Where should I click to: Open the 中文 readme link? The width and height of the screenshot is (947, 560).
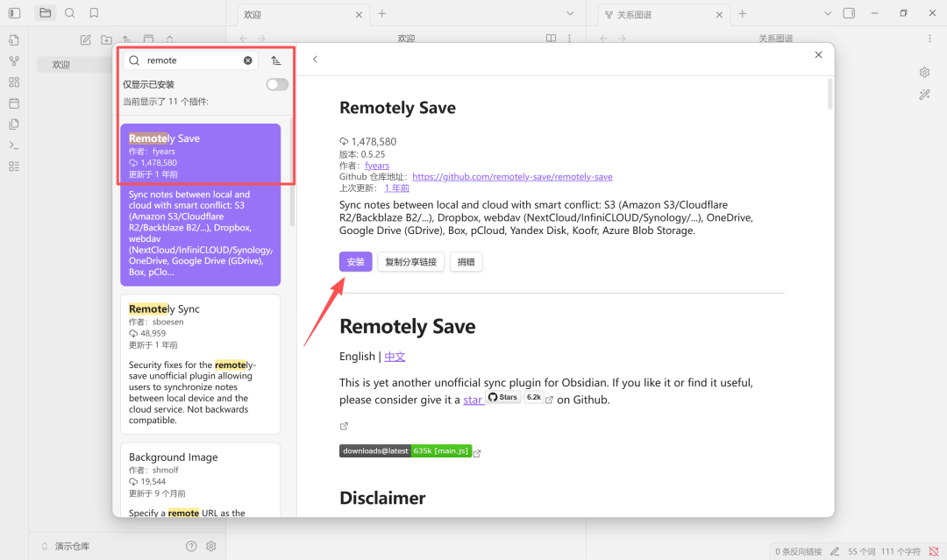395,357
